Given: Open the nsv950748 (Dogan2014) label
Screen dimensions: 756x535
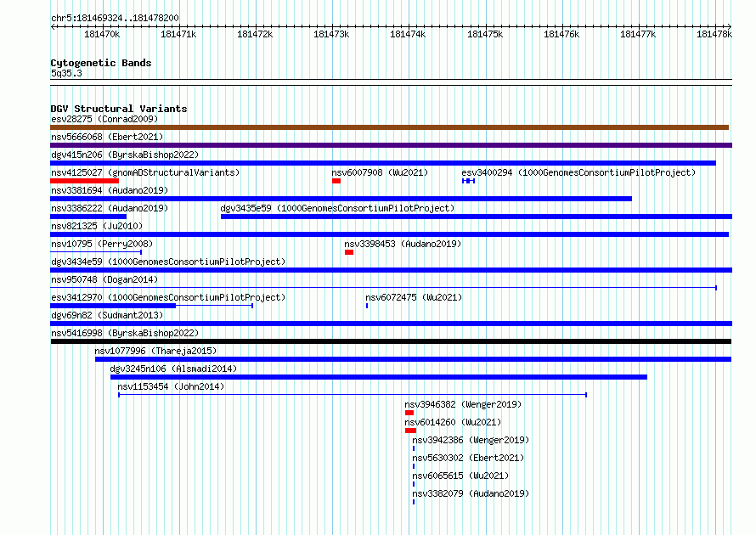Looking at the screenshot, I should [104, 279].
